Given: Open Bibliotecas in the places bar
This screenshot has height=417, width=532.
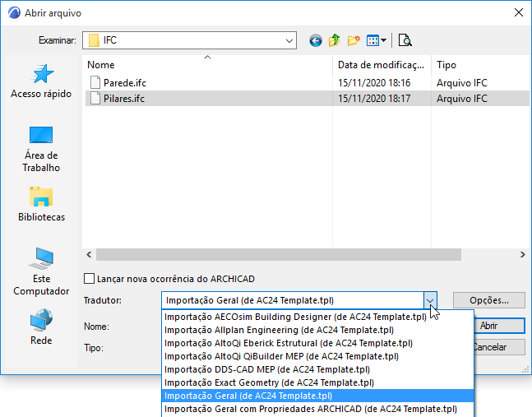Looking at the screenshot, I should click(x=41, y=204).
